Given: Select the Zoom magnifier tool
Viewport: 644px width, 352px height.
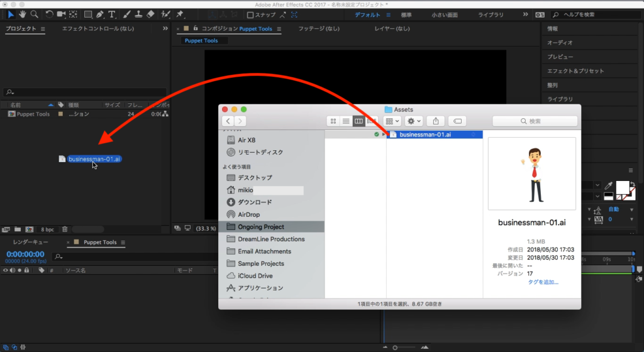Looking at the screenshot, I should (x=34, y=14).
